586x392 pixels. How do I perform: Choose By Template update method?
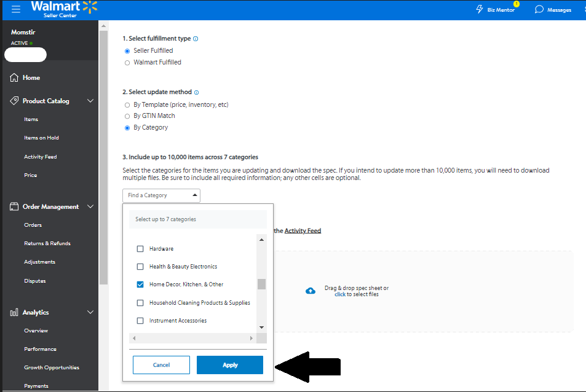click(x=127, y=105)
